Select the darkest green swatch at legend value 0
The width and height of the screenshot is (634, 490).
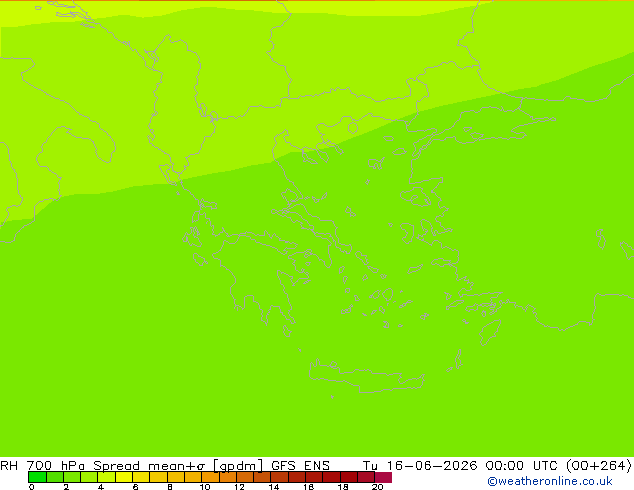point(37,477)
